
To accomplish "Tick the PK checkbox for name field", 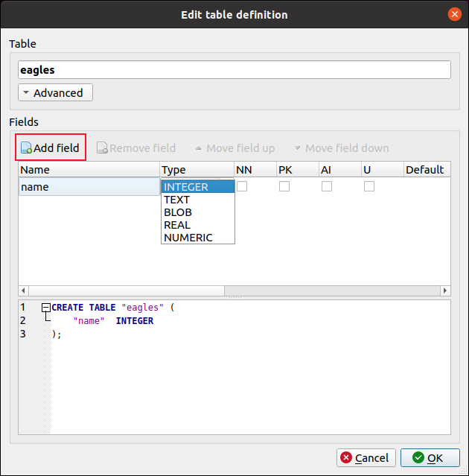I will coord(284,187).
